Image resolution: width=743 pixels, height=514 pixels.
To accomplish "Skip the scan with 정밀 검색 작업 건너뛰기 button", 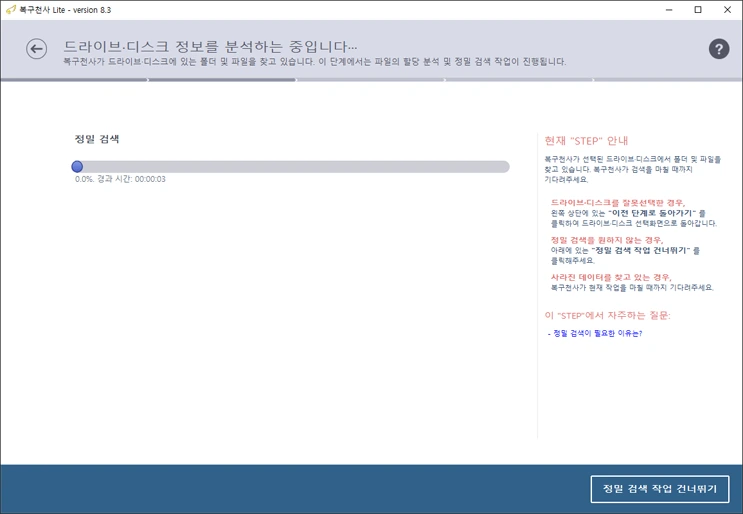I will tap(660, 489).
